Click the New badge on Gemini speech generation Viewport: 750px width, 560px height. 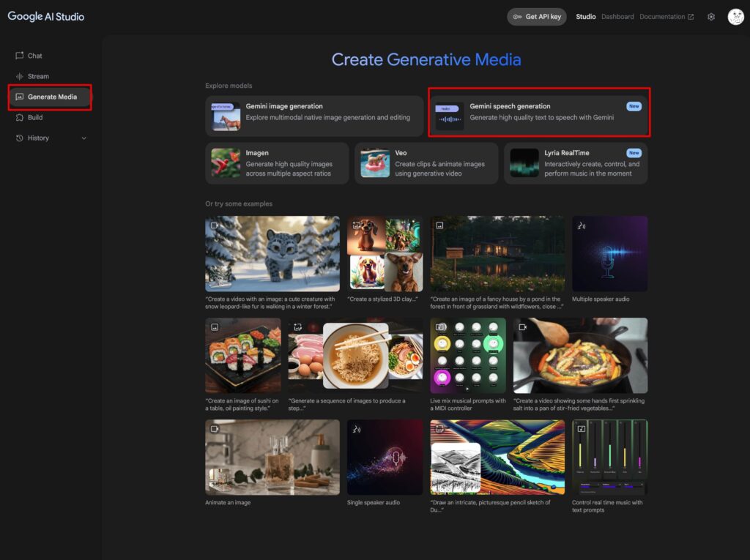634,106
